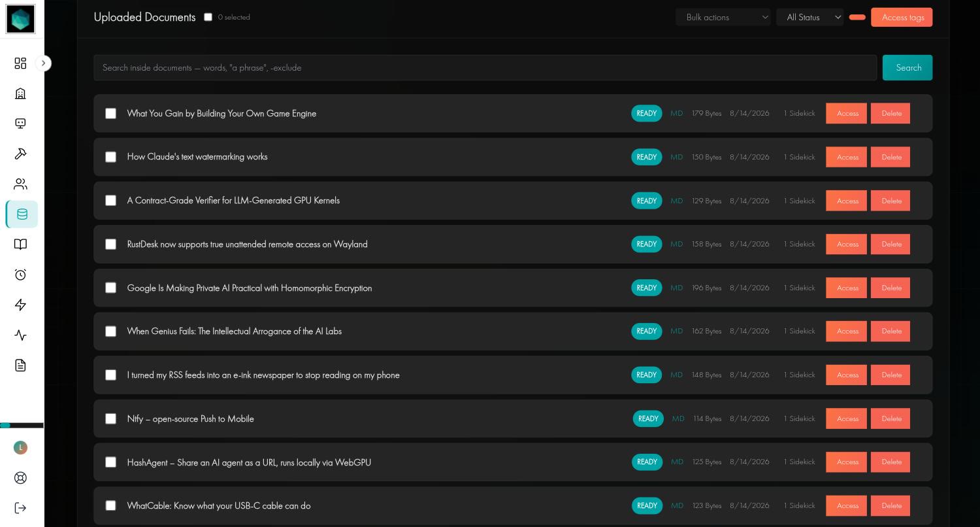Open the user avatar labeled L

[21, 447]
